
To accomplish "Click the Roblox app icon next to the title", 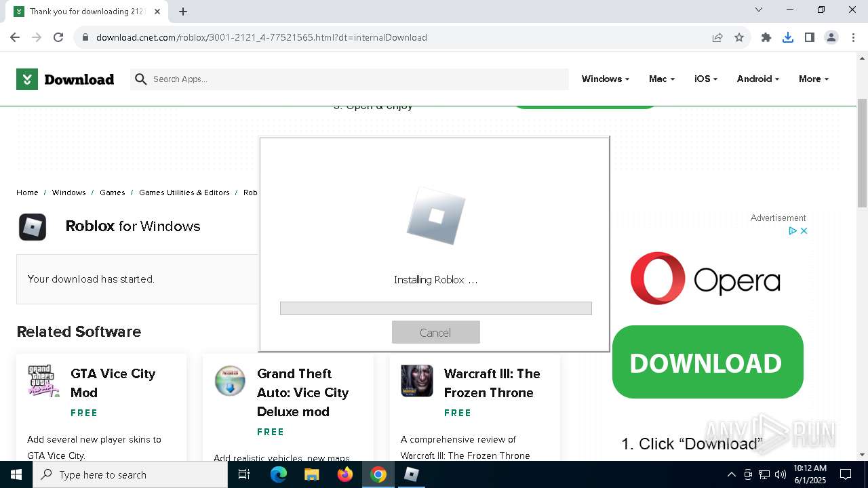I will point(33,227).
